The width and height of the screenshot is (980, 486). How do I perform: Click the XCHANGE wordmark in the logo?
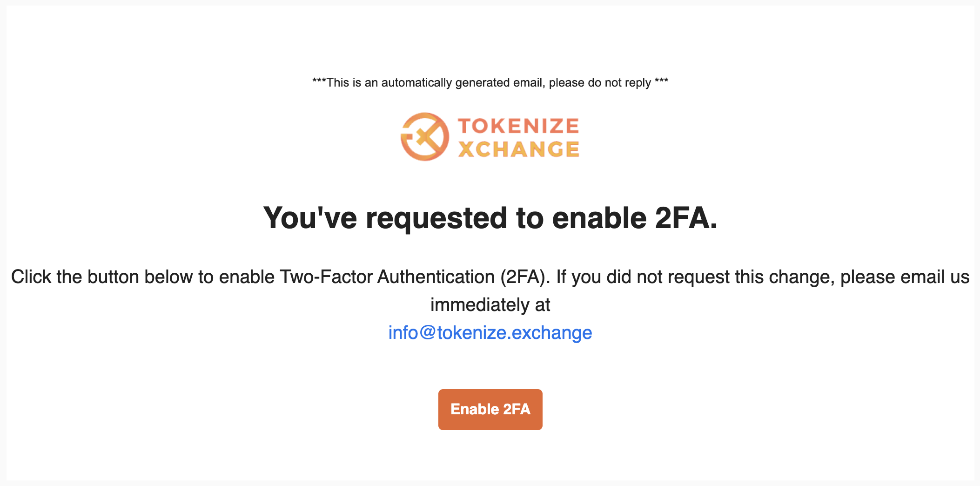click(519, 149)
